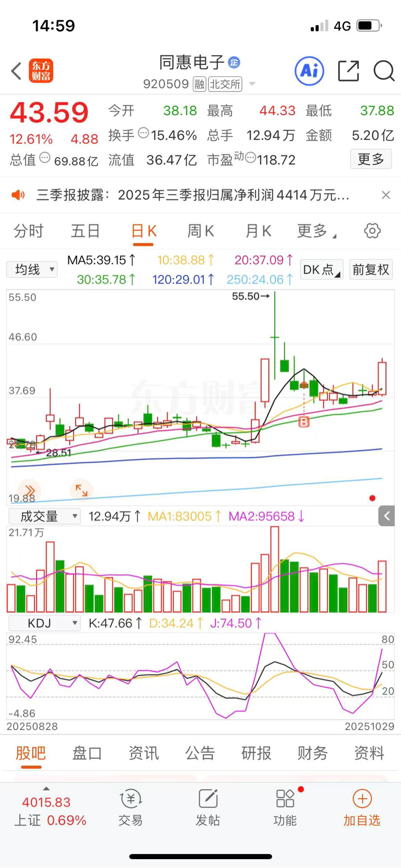Tap the current price 43.59
The height and width of the screenshot is (868, 401).
point(50,112)
